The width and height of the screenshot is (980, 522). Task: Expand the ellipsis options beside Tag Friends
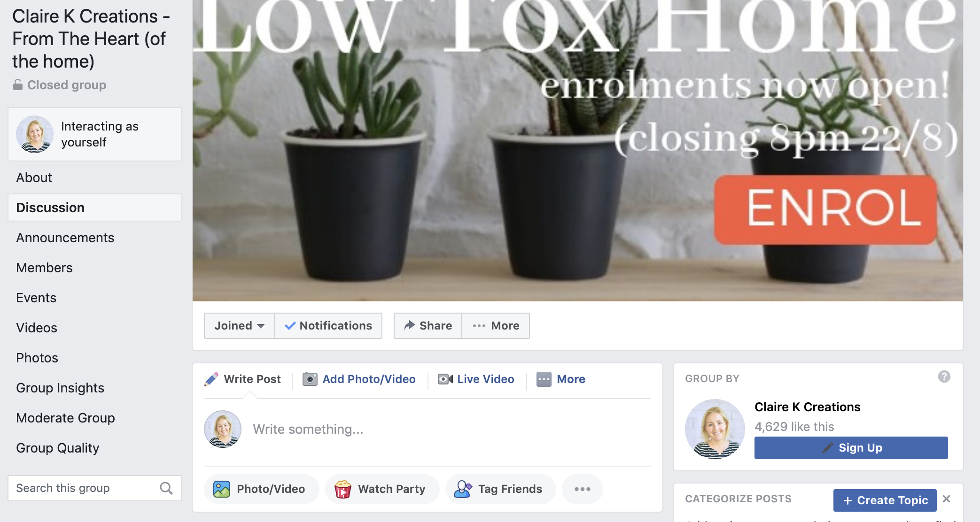(x=583, y=489)
